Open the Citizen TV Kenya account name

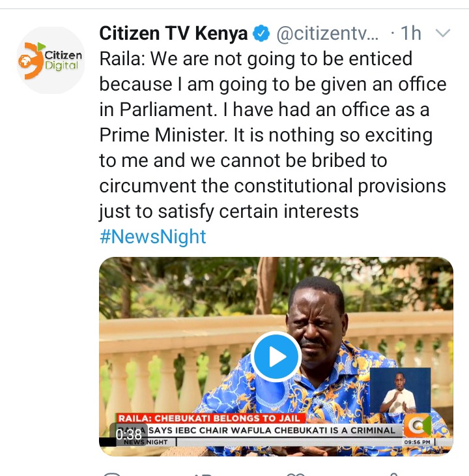pyautogui.click(x=173, y=33)
